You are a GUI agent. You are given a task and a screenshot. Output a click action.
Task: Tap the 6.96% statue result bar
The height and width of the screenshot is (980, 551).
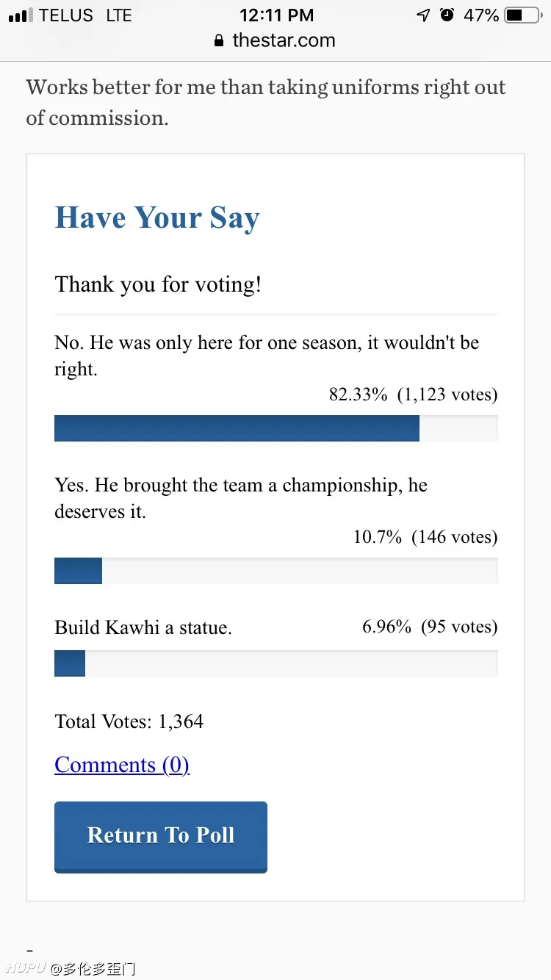pos(276,663)
